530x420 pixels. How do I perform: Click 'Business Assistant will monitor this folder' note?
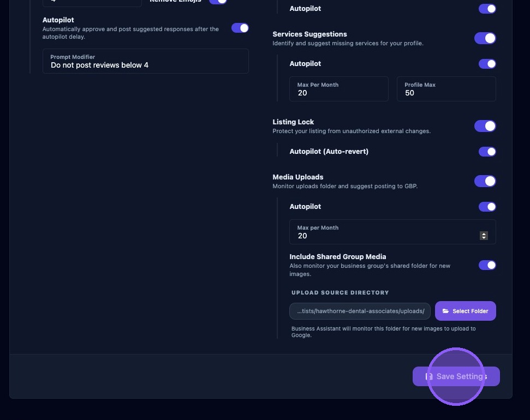pyautogui.click(x=383, y=332)
